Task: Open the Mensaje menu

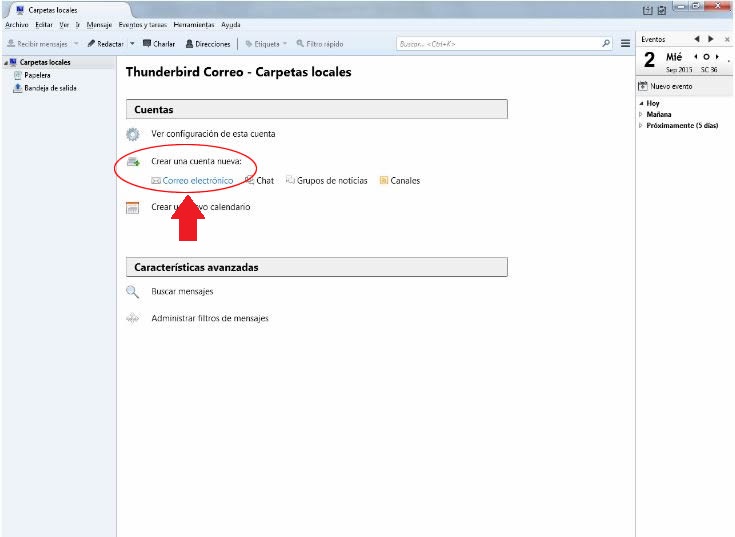Action: [99, 24]
